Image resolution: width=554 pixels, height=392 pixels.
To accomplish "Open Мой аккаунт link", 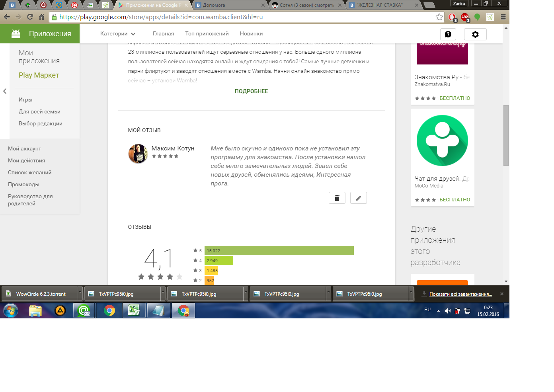I will 25,148.
